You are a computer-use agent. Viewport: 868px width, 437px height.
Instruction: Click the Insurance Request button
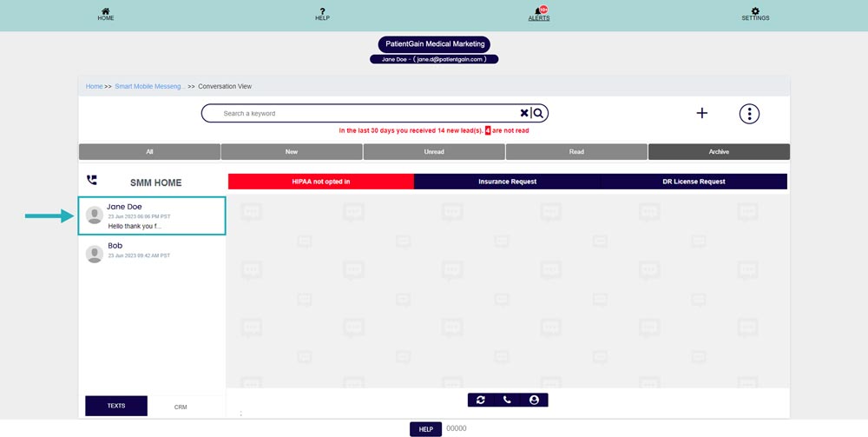507,182
